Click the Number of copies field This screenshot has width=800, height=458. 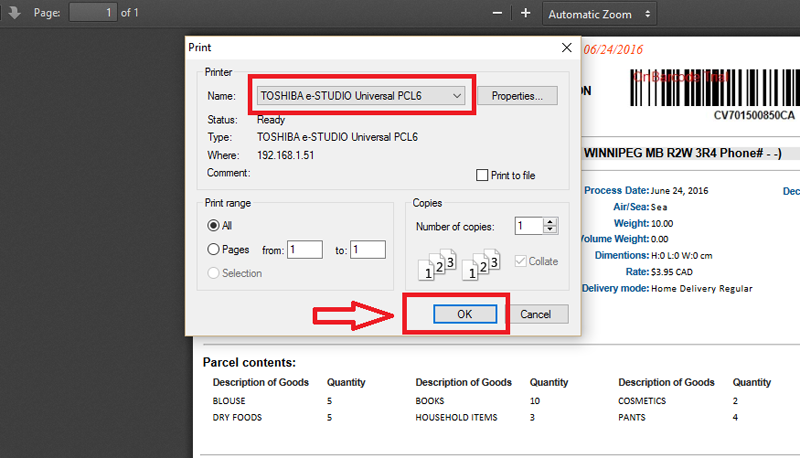tap(529, 226)
